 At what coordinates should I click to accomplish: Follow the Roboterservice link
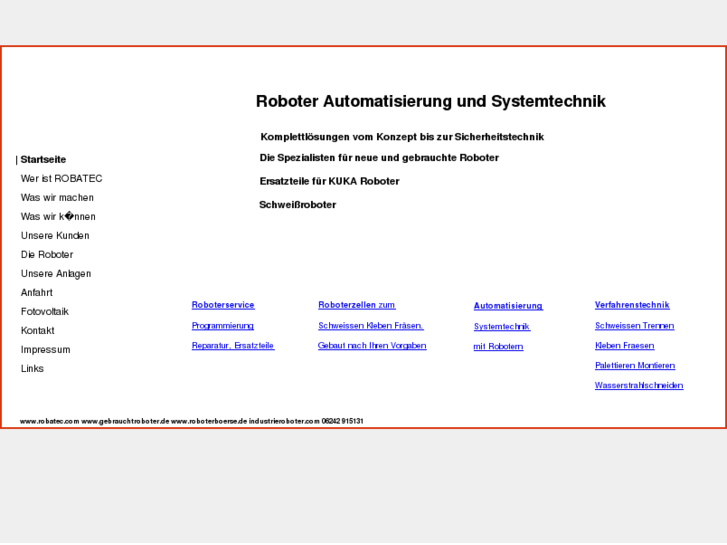223,305
